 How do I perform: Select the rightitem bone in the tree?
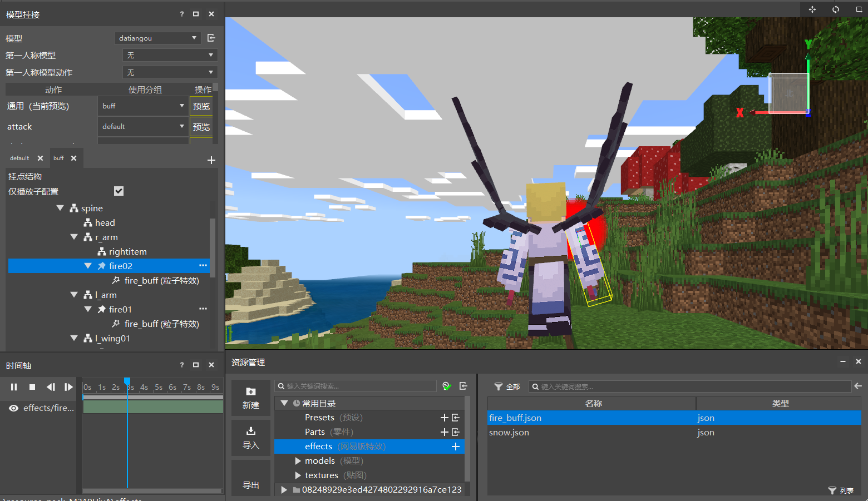coord(128,251)
